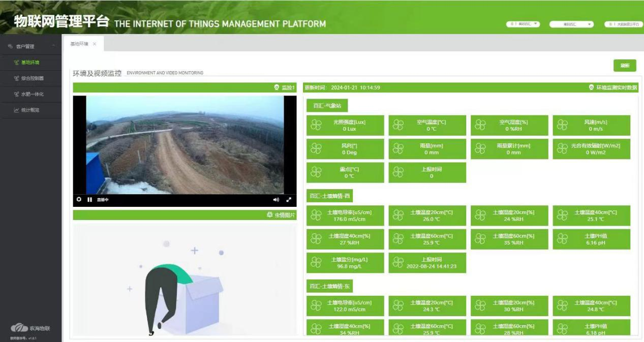Close the 基地环境 tab
Image resolution: width=644 pixels, height=342 pixels.
pyautogui.click(x=95, y=44)
